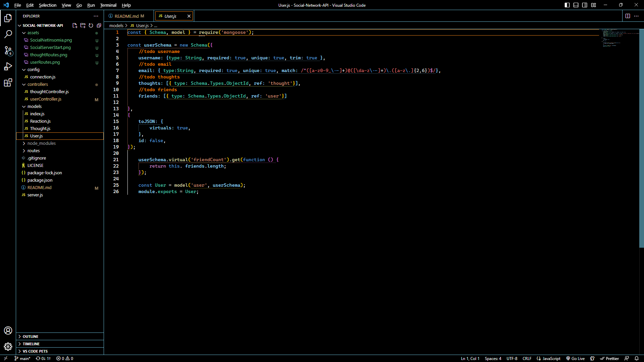Open the Search view in activity bar
Screen dimensions: 644x362
(8, 34)
